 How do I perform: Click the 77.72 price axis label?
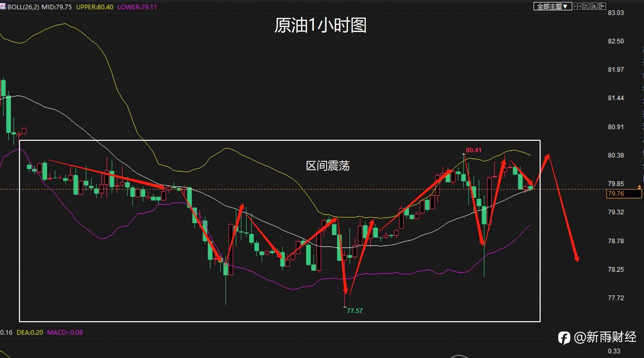pyautogui.click(x=616, y=298)
